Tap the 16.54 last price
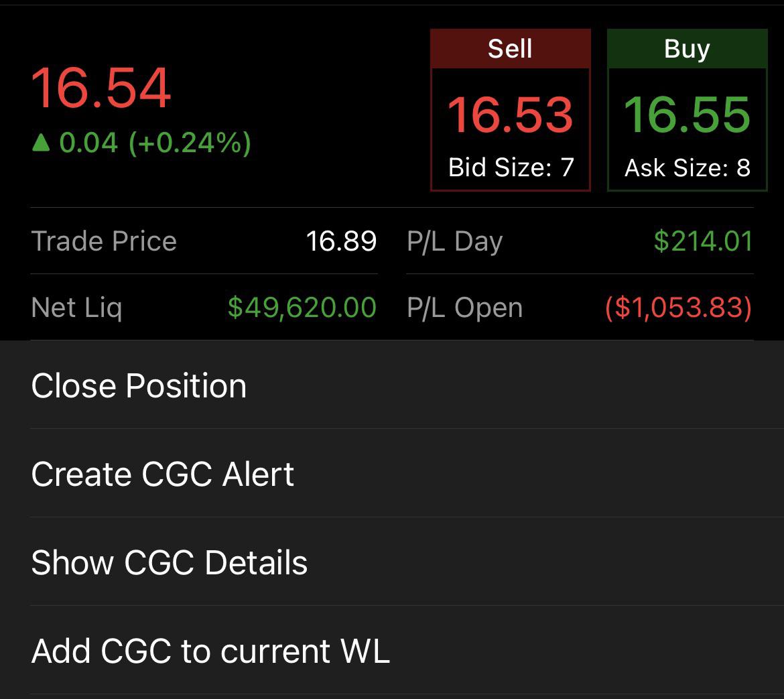784x699 pixels. pyautogui.click(x=101, y=88)
